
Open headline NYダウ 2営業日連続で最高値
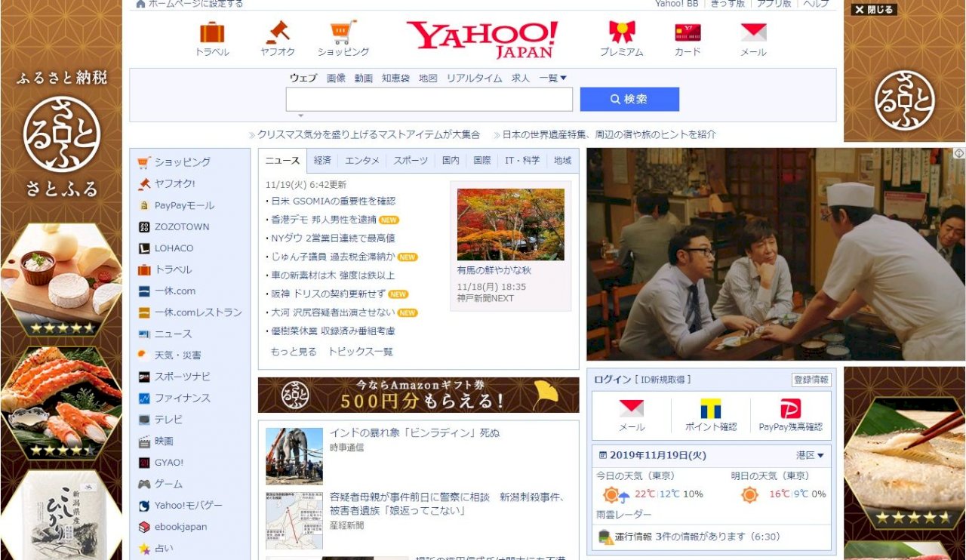pyautogui.click(x=333, y=238)
